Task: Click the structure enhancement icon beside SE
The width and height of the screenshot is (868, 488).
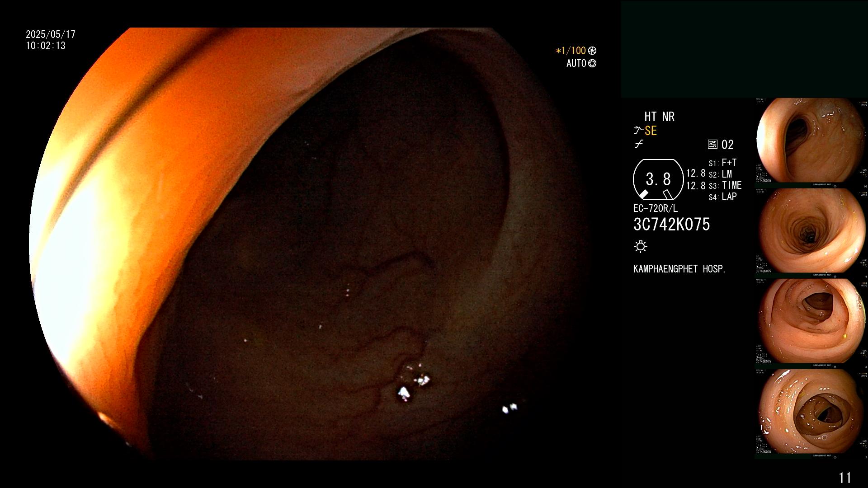Action: [638, 131]
